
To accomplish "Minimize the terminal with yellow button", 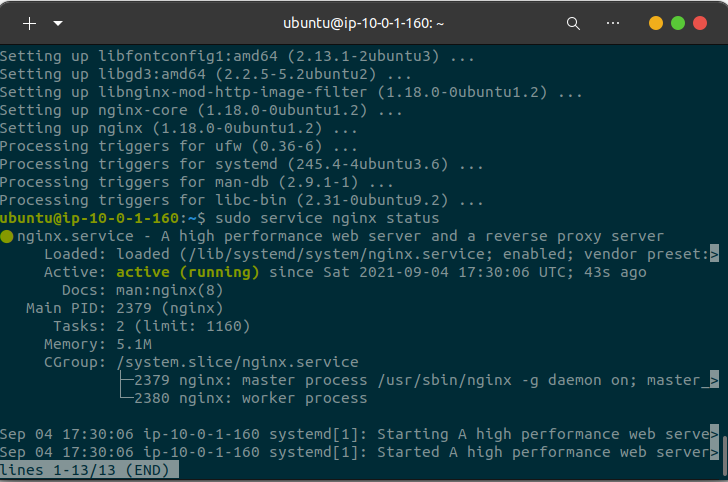I will click(x=656, y=22).
